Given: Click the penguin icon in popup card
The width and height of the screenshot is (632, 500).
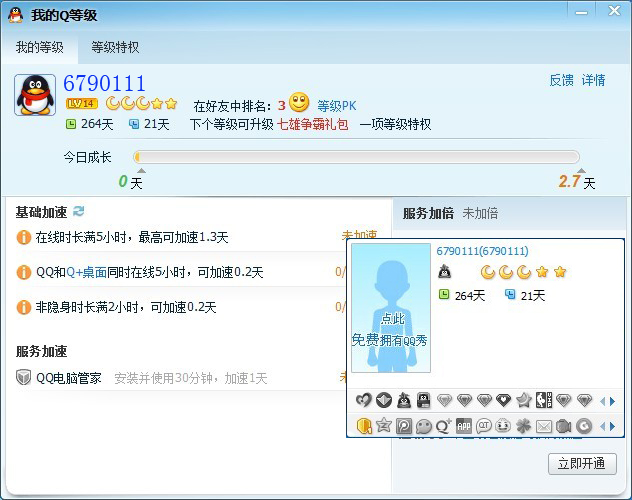Looking at the screenshot, I should click(445, 272).
